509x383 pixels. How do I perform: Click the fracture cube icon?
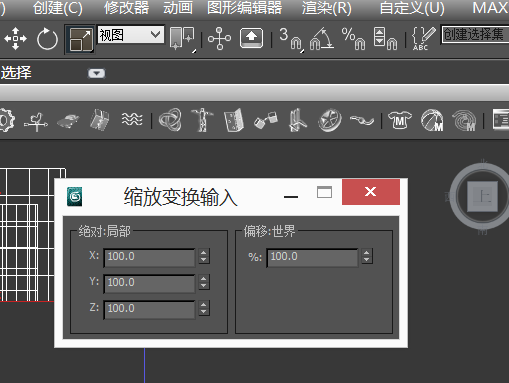click(x=99, y=120)
